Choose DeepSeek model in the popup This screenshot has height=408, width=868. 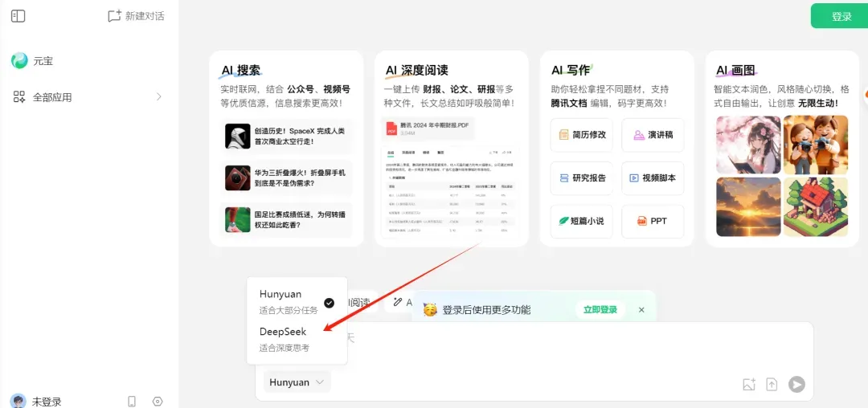point(297,339)
